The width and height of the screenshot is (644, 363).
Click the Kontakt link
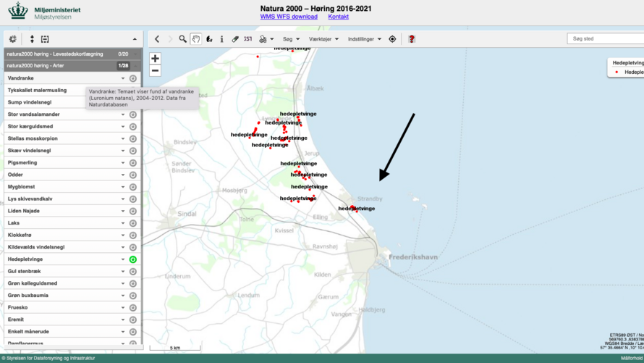[338, 17]
